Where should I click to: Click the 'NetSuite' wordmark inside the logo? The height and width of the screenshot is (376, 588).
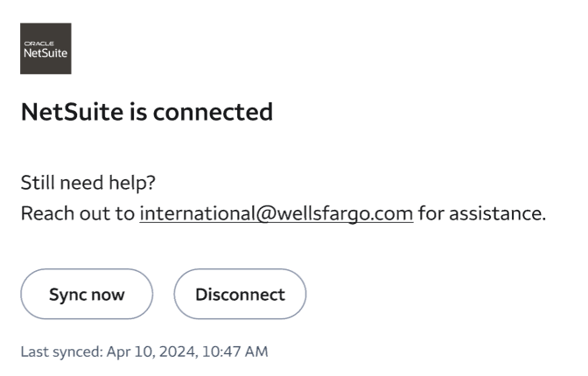click(45, 52)
